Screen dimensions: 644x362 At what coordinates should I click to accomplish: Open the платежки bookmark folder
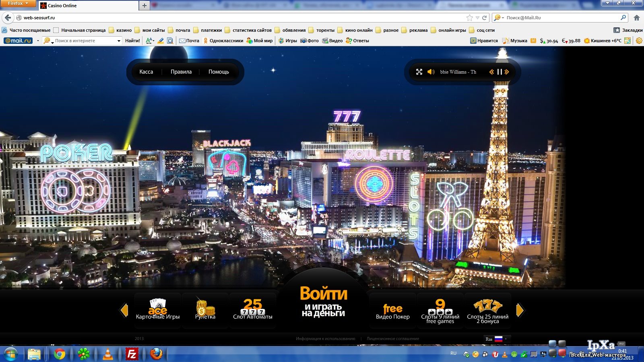(x=207, y=30)
